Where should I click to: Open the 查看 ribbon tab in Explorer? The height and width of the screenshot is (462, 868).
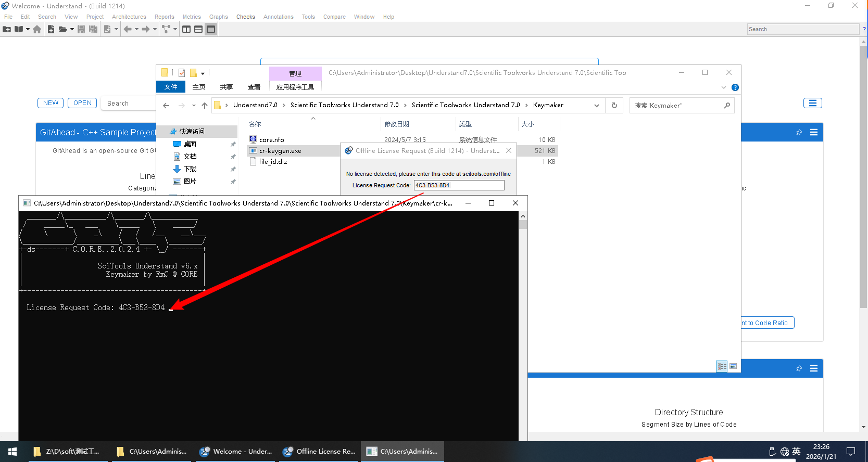tap(254, 87)
